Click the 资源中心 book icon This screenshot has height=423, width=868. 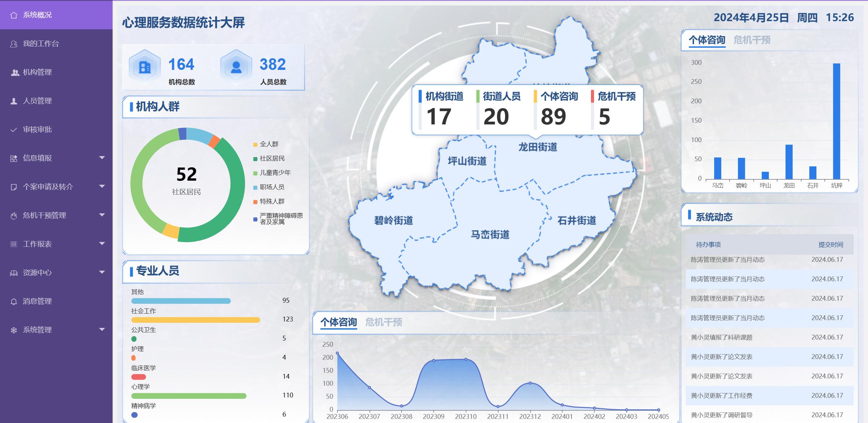coord(14,273)
